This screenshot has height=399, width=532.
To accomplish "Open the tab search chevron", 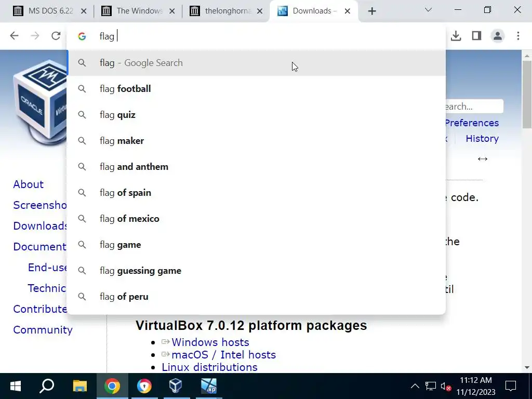I will click(x=428, y=10).
